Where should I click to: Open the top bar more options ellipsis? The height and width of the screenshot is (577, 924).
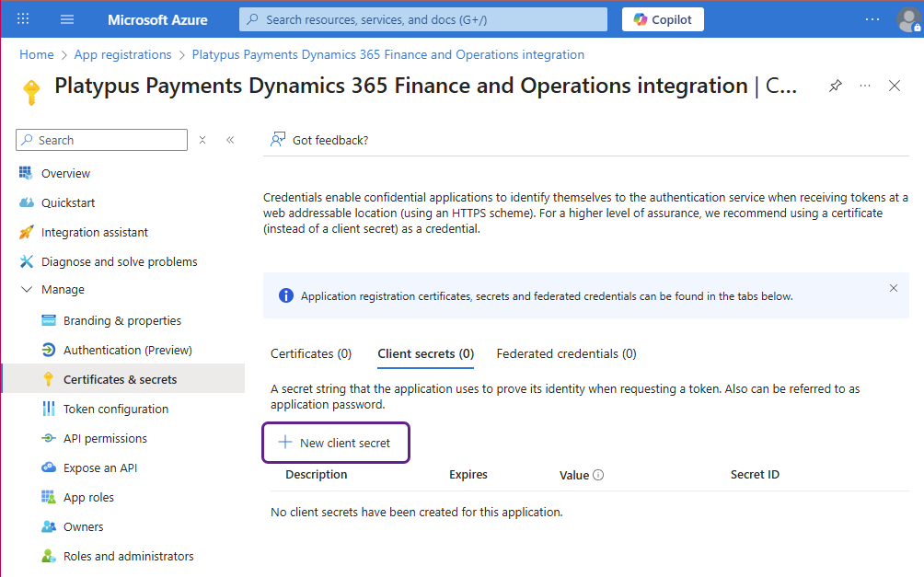[x=872, y=19]
